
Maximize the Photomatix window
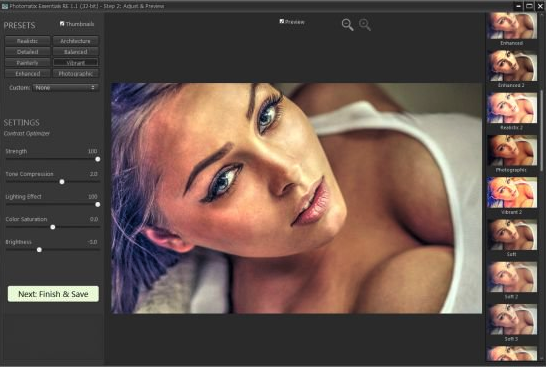pyautogui.click(x=529, y=6)
